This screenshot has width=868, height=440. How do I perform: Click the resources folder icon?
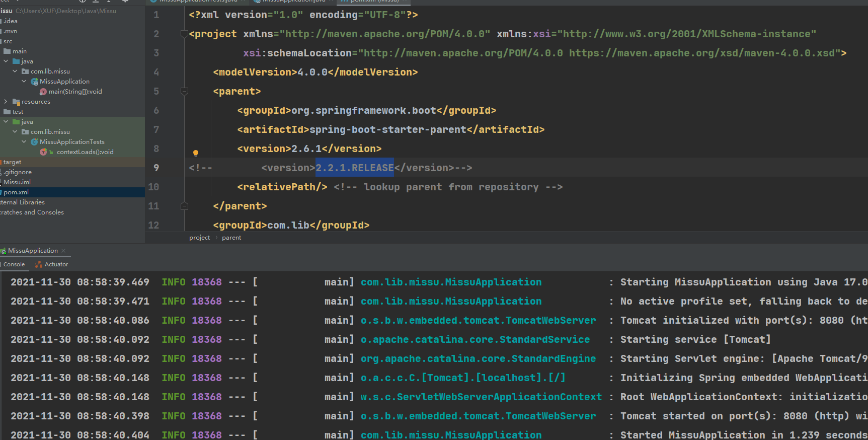[16, 102]
